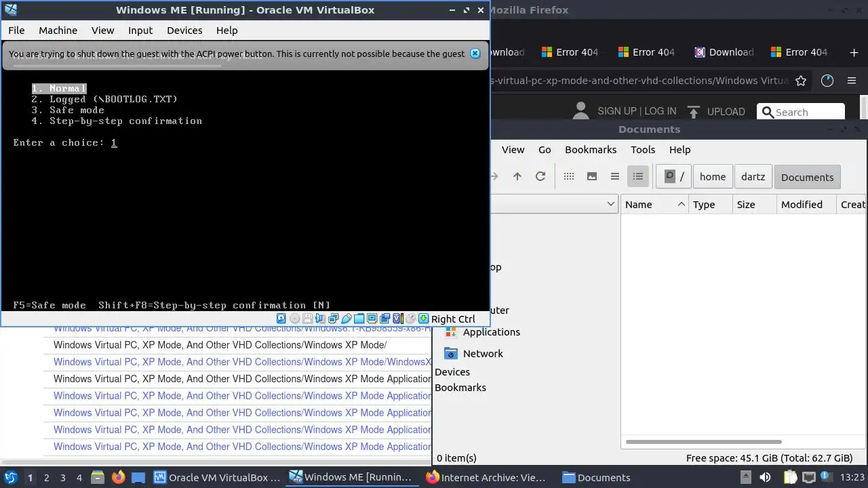Click the green keyboard capture arrow indicator
Viewport: 868px width, 488px height.
423,319
